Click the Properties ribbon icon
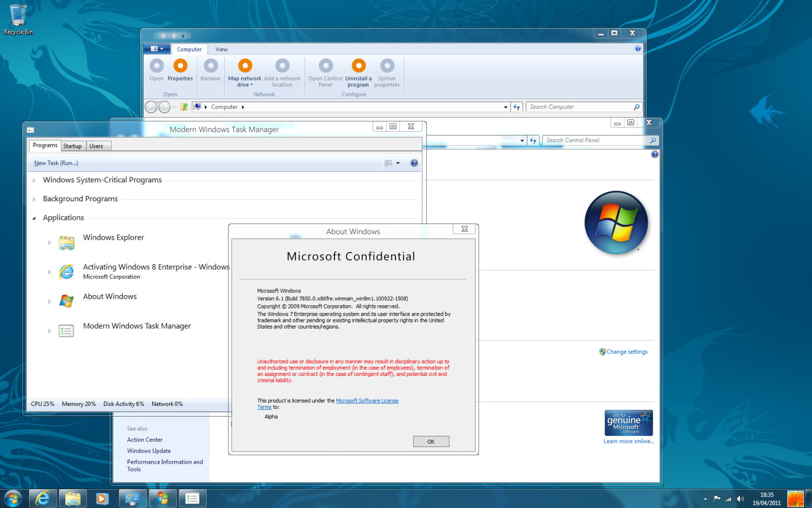 (180, 67)
